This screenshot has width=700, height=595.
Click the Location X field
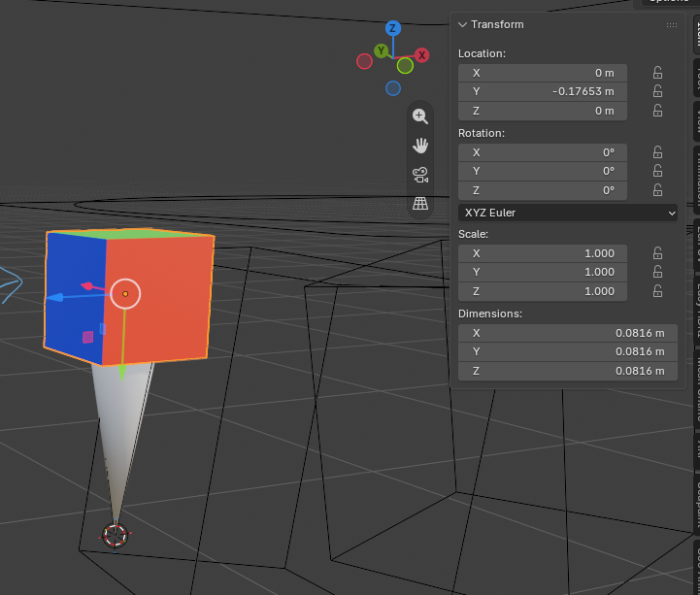543,73
